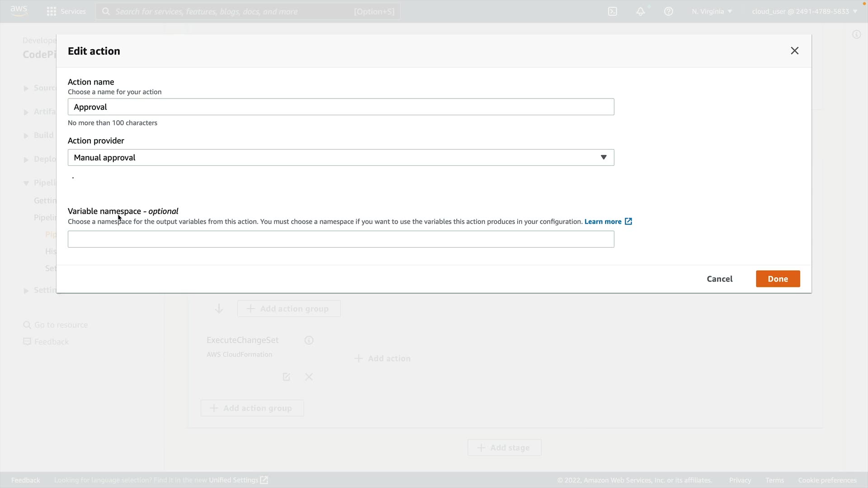The height and width of the screenshot is (488, 868).
Task: Click the Variable namespace input field
Action: [x=341, y=239]
